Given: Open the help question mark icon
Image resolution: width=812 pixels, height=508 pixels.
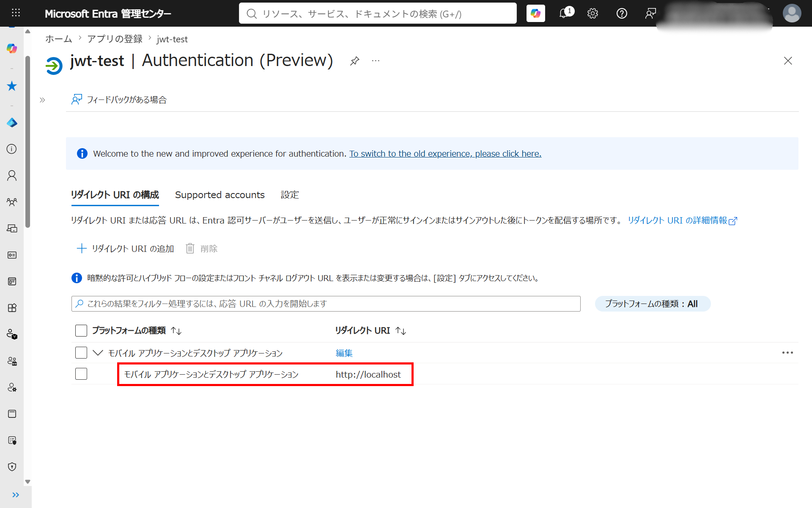Looking at the screenshot, I should pos(622,14).
